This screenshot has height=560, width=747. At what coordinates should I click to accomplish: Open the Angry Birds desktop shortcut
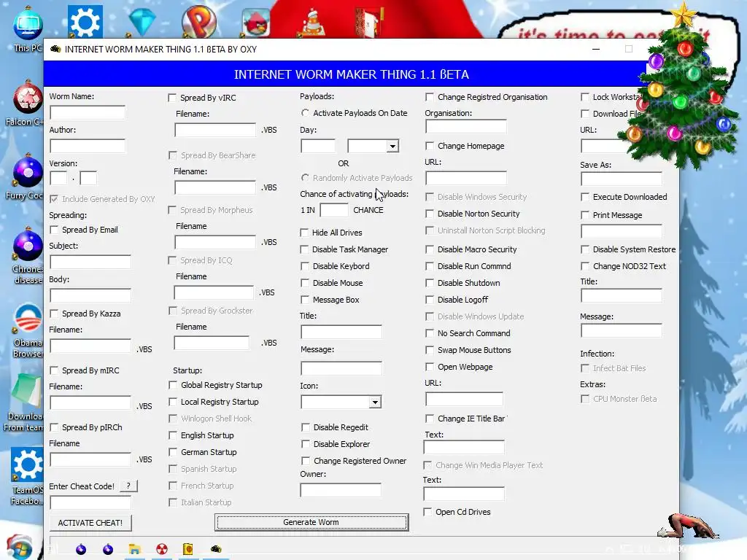click(x=256, y=23)
